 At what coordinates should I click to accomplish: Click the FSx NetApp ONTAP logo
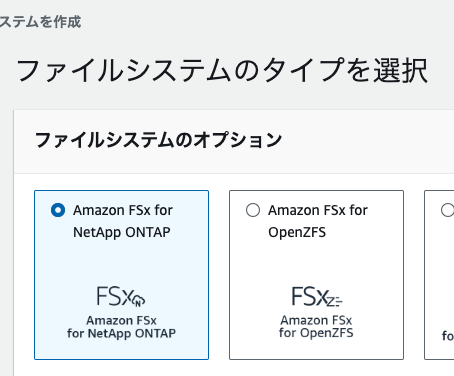(x=121, y=312)
